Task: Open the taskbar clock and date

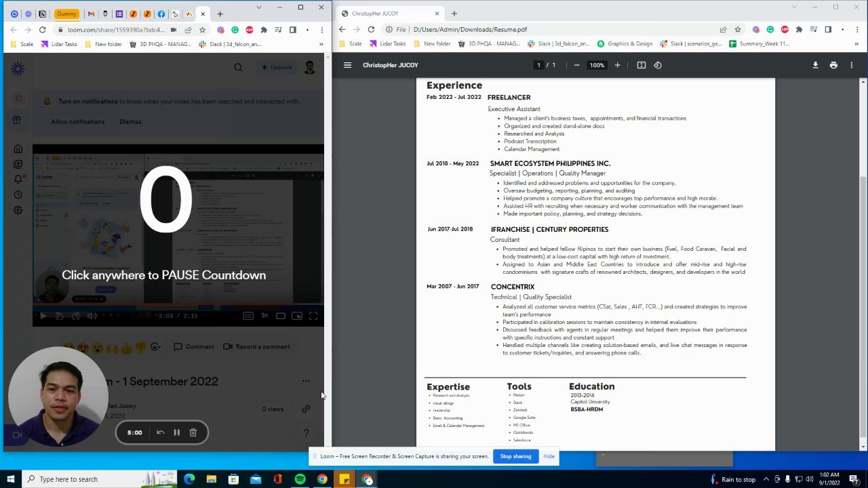Action: (829, 479)
